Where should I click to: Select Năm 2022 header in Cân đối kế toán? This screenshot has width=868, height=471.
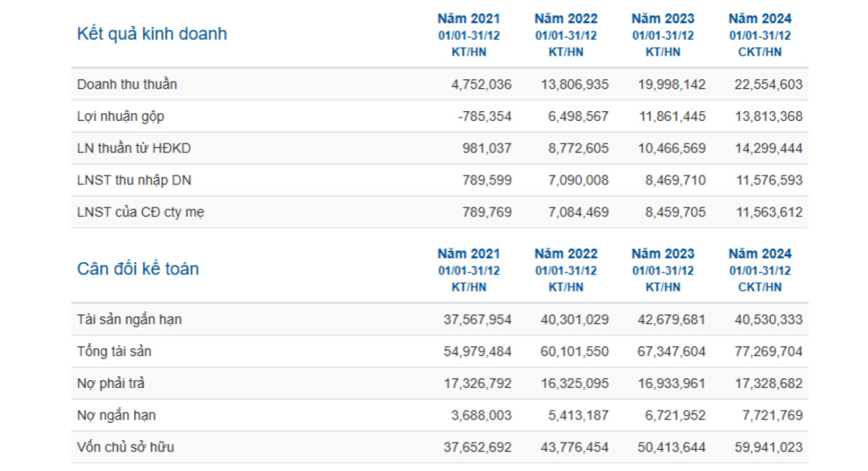pos(565,254)
